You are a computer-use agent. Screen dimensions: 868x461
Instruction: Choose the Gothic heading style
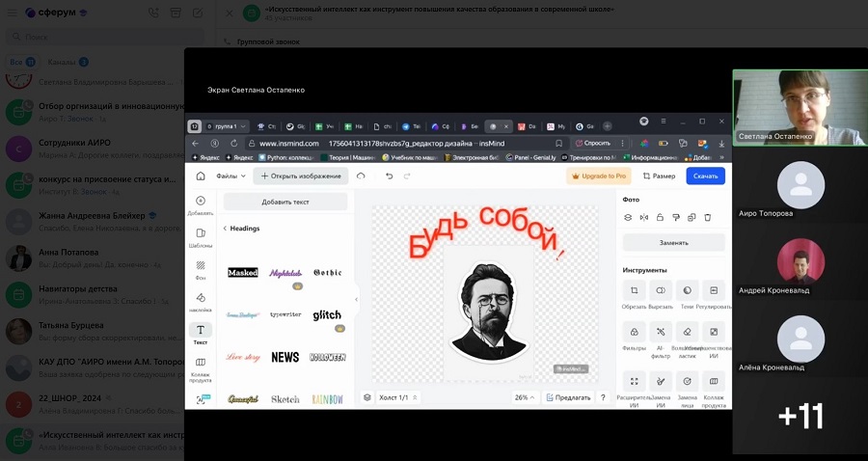pyautogui.click(x=328, y=272)
